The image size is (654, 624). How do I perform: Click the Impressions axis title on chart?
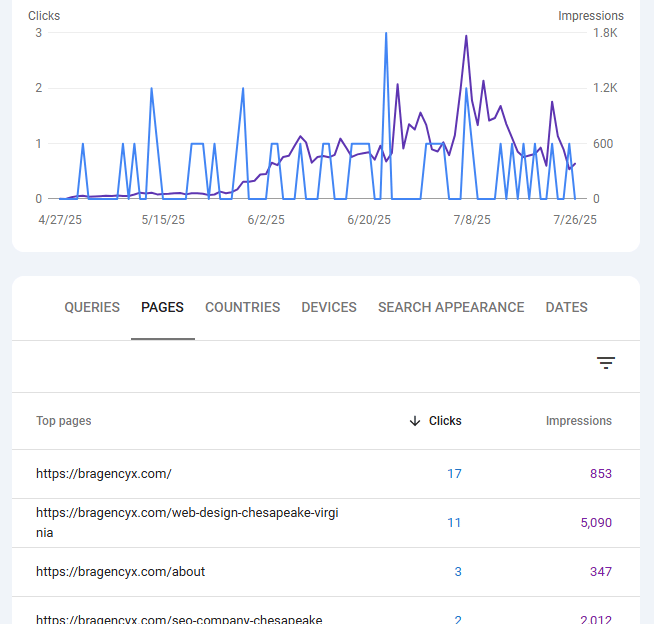[591, 16]
